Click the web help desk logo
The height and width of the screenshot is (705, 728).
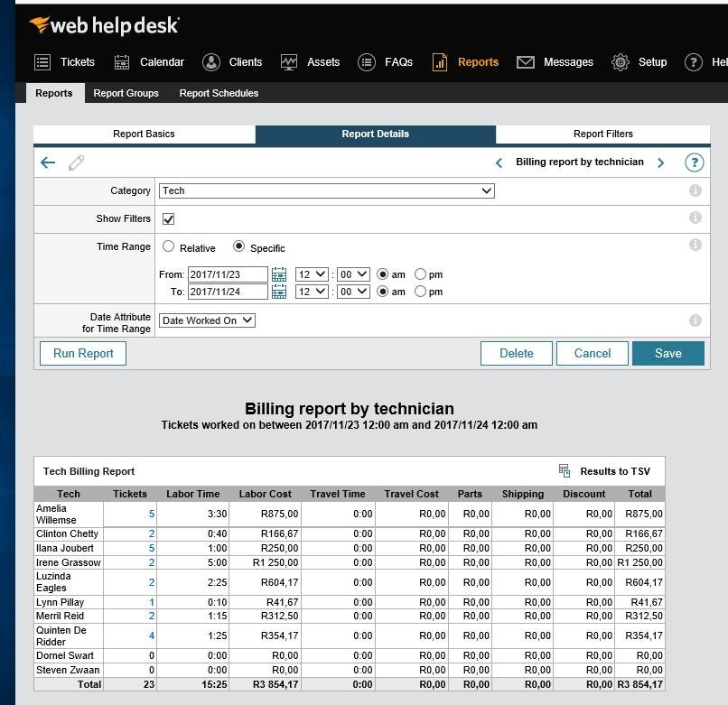point(105,25)
